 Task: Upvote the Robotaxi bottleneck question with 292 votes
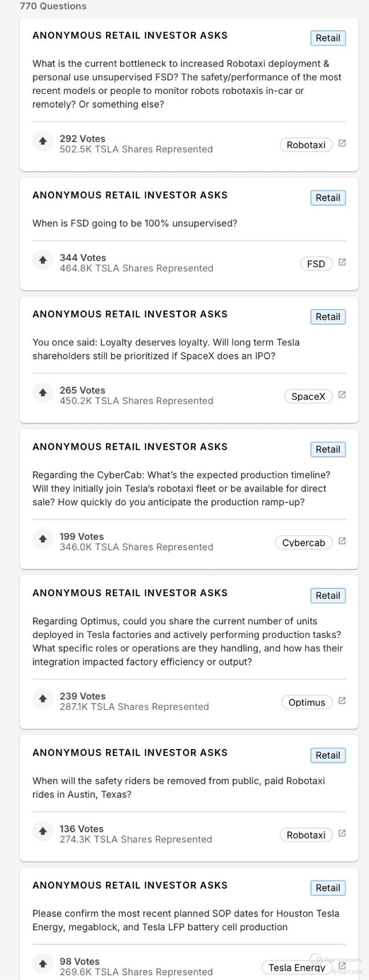pyautogui.click(x=43, y=141)
